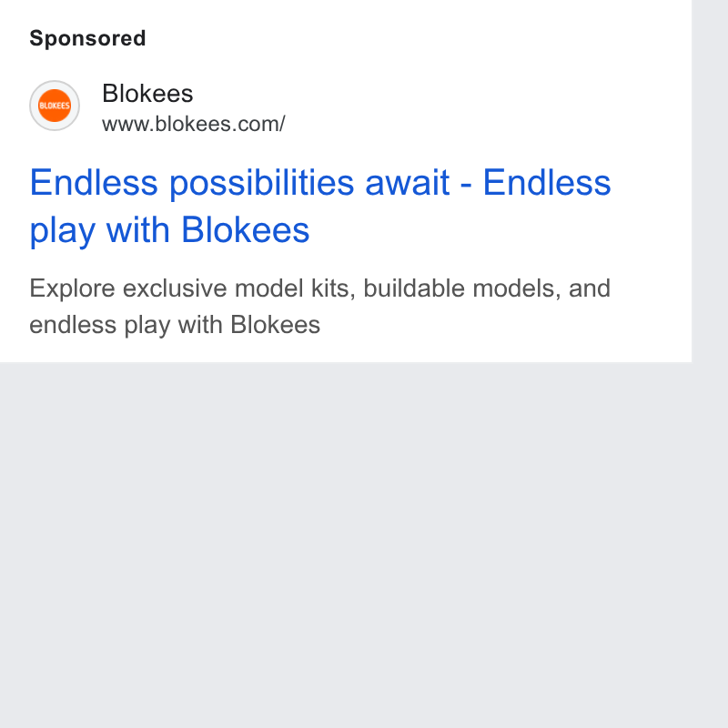The image size is (728, 728).
Task: Click the word 'await' in the blue headline
Action: tap(407, 183)
